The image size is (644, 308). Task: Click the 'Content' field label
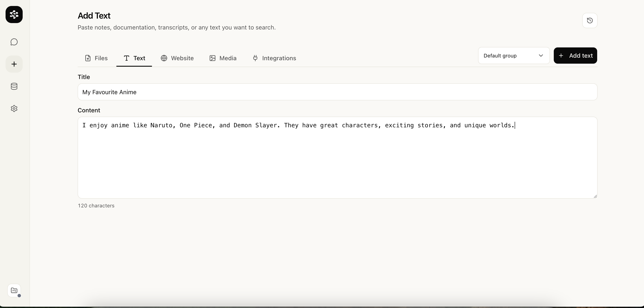point(89,110)
